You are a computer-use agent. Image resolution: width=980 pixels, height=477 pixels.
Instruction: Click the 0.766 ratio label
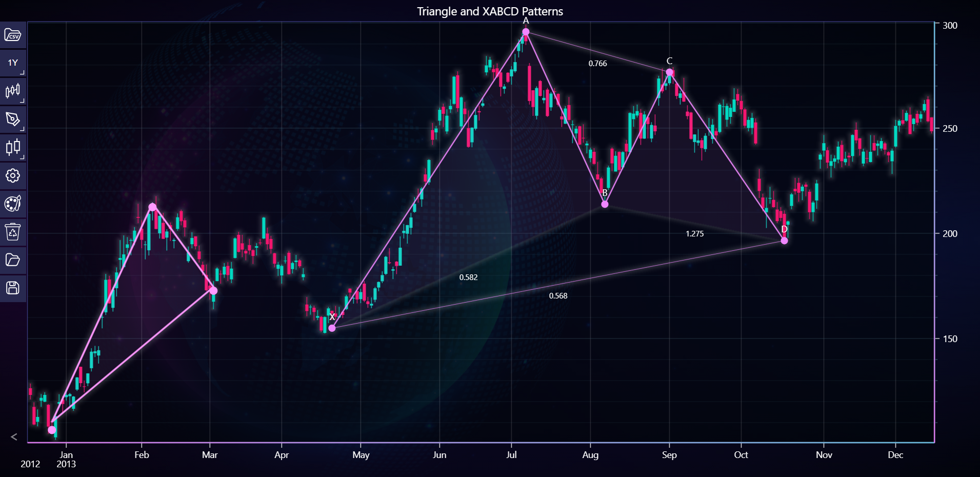(597, 64)
